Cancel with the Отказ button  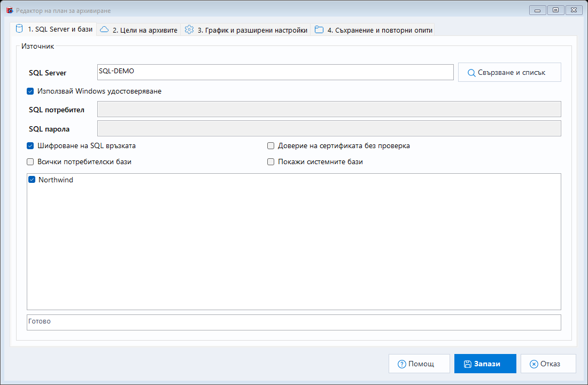[548, 364]
